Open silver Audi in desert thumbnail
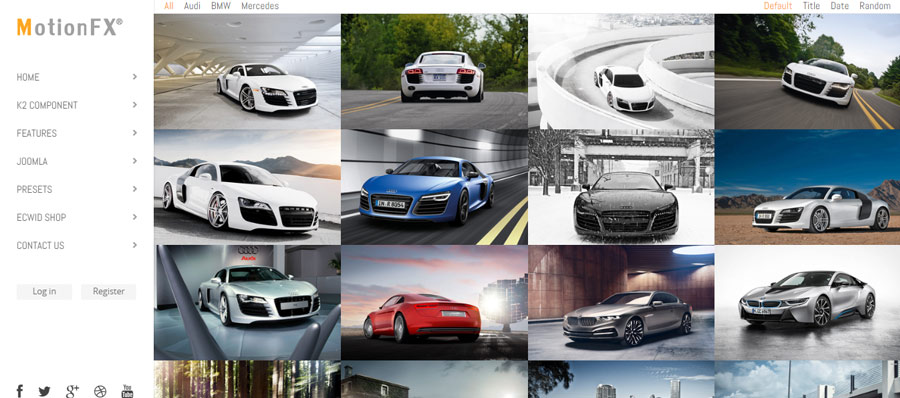This screenshot has width=900, height=398. (808, 187)
